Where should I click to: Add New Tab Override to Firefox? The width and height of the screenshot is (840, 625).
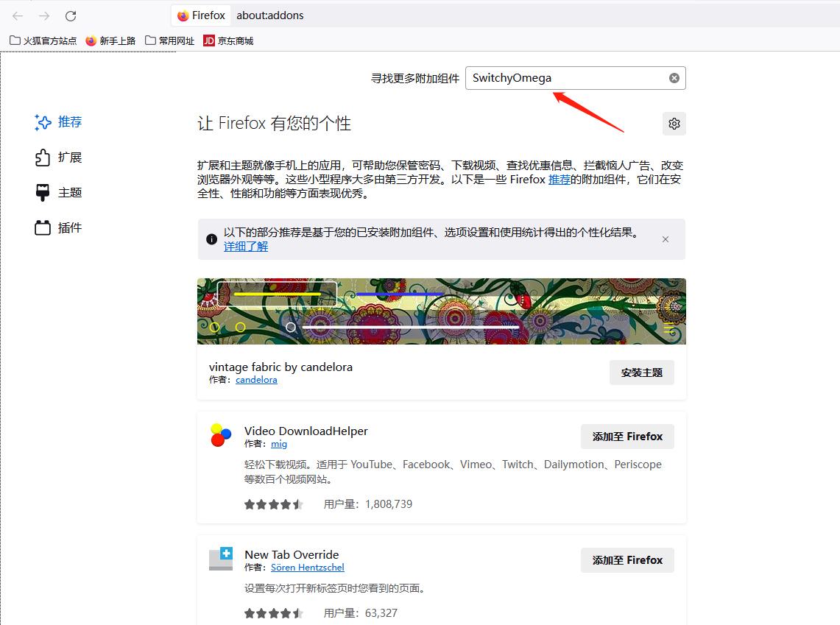627,560
